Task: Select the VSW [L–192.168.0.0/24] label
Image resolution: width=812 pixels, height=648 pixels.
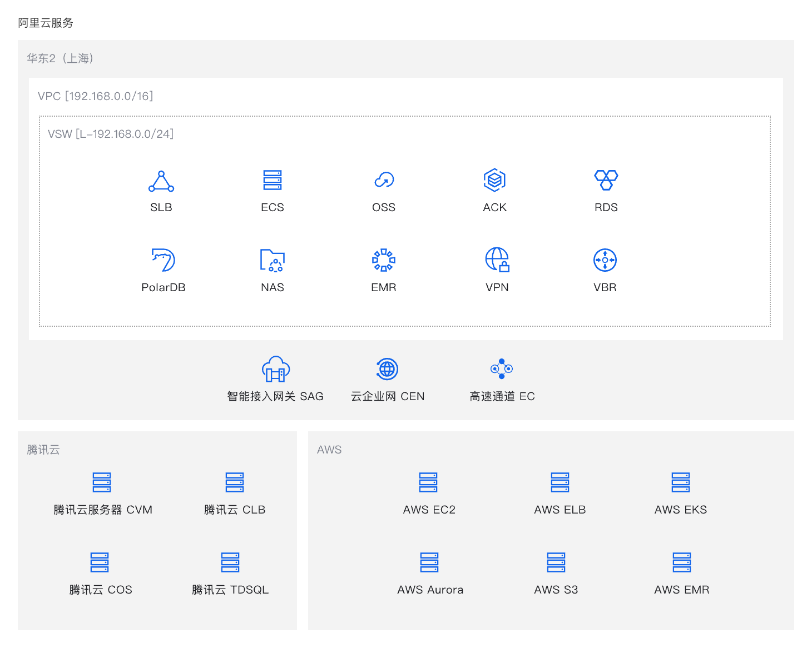Action: click(111, 134)
